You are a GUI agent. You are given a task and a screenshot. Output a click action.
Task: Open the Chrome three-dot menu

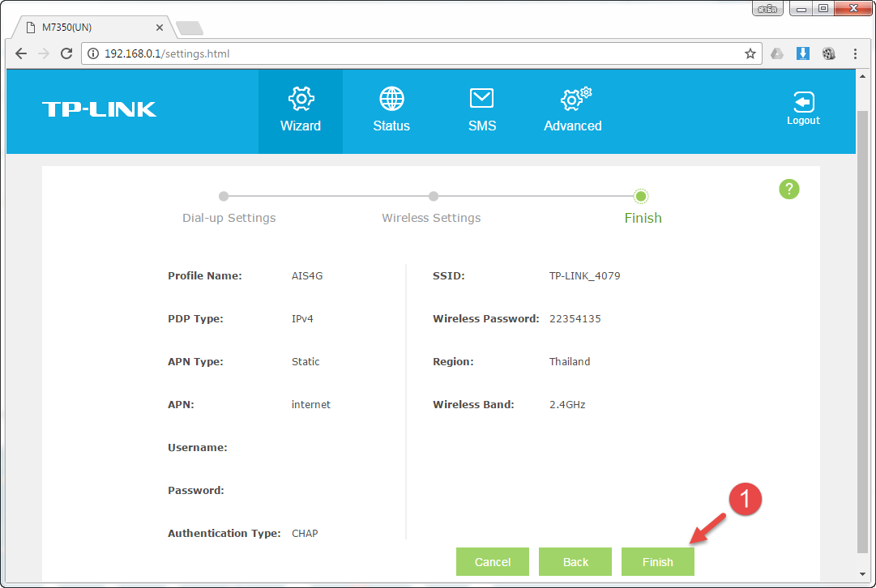[x=855, y=53]
